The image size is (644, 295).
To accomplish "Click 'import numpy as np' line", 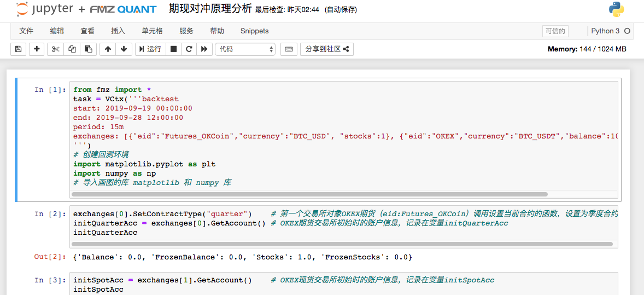I will [x=114, y=173].
